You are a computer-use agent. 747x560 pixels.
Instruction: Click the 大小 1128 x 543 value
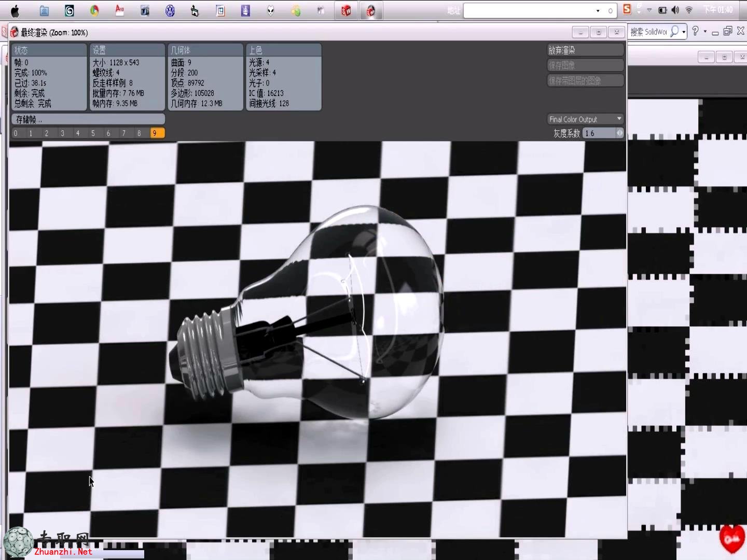point(116,63)
